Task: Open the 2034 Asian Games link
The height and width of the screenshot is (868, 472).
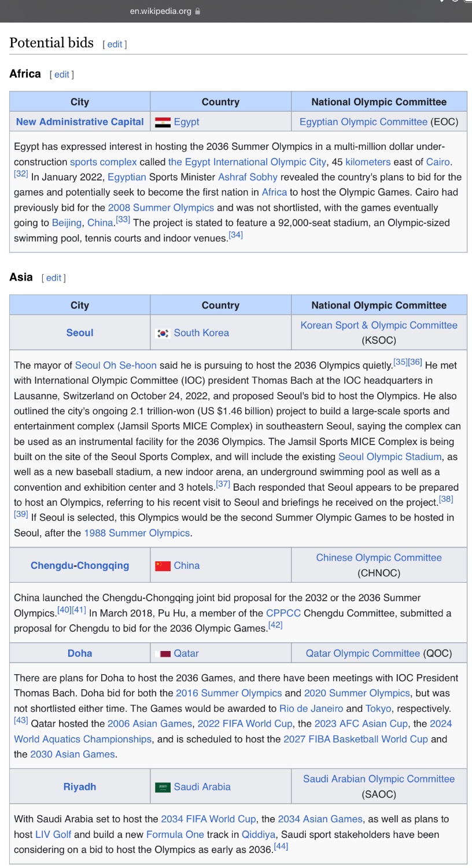Action: 320,819
